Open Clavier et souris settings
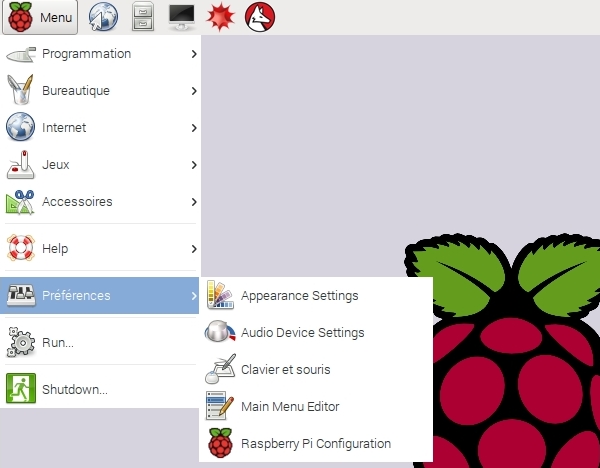Viewport: 600px width, 468px height. (x=316, y=369)
